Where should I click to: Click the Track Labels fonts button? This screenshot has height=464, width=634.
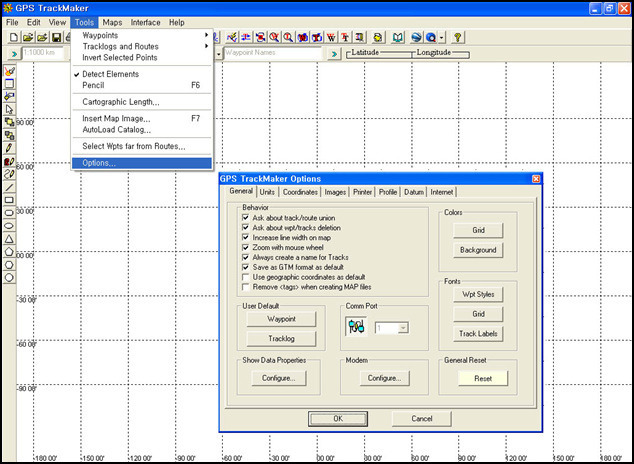[478, 334]
